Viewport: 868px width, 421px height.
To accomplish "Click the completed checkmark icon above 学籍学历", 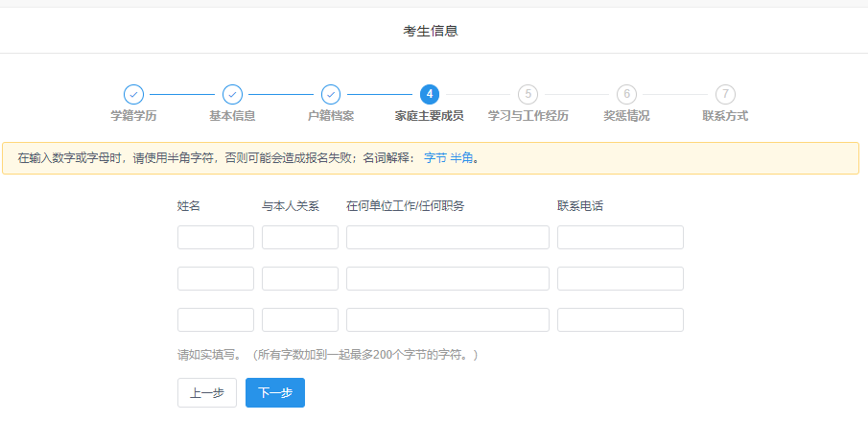I will 133,94.
